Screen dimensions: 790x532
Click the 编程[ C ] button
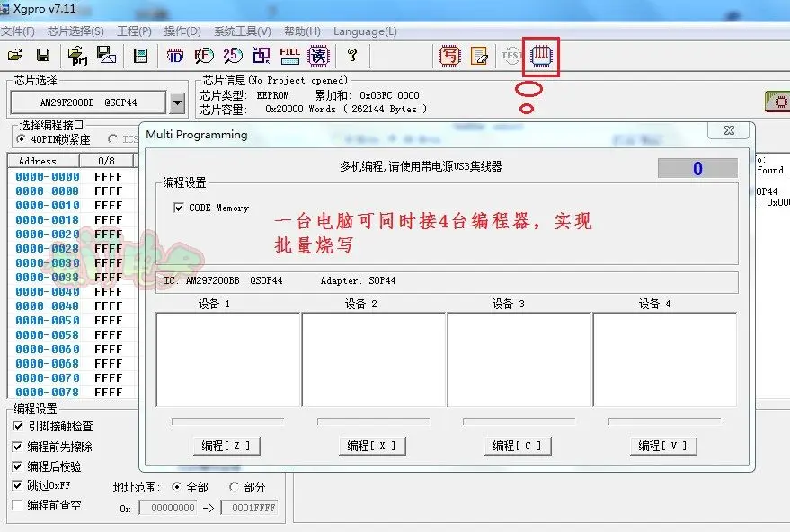pos(518,446)
